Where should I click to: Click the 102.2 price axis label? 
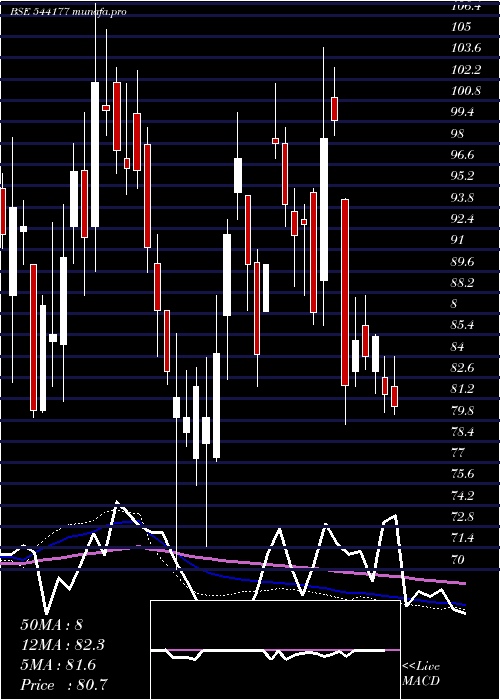pos(466,70)
